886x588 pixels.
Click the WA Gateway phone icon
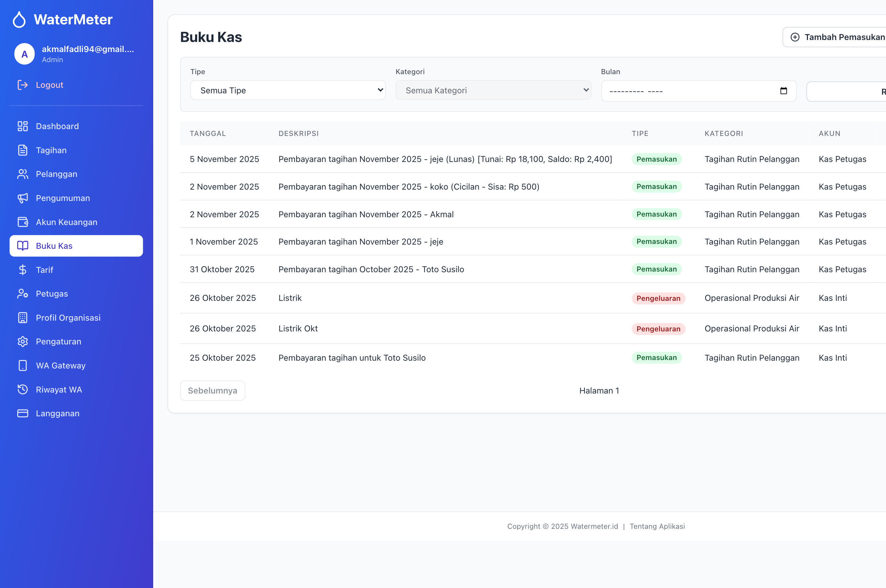22,365
